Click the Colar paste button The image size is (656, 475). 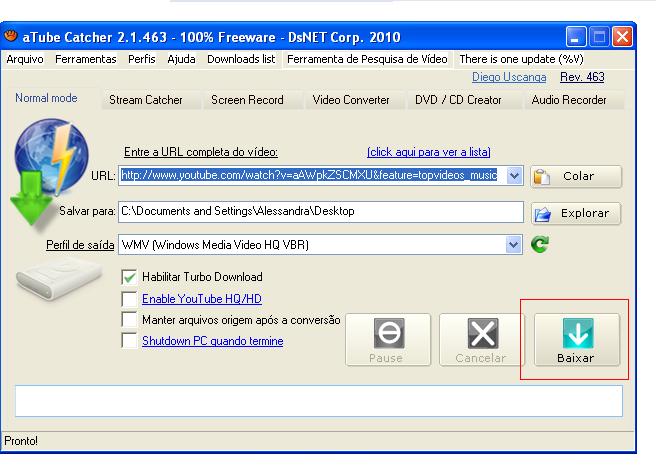(x=576, y=177)
